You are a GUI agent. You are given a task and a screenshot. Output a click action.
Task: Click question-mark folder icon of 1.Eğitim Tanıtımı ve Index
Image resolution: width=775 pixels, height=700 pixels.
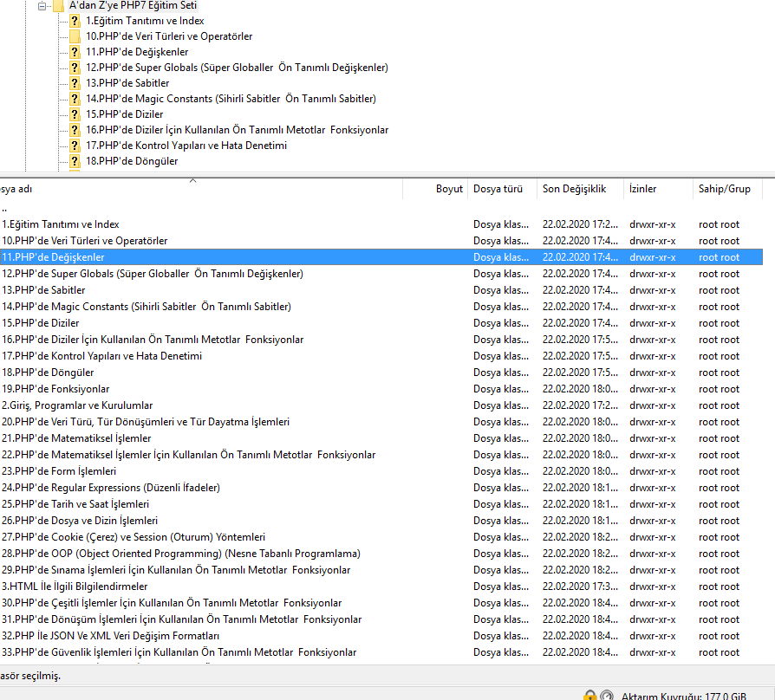tap(75, 21)
